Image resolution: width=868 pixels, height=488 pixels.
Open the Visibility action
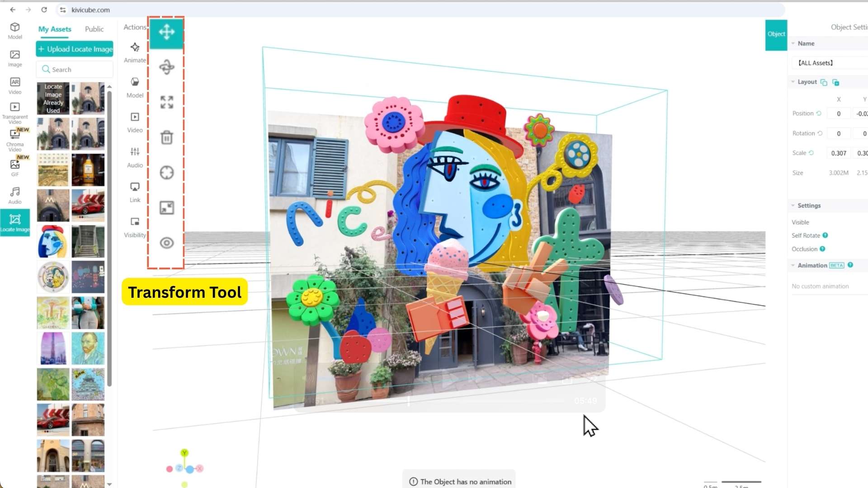tap(135, 227)
